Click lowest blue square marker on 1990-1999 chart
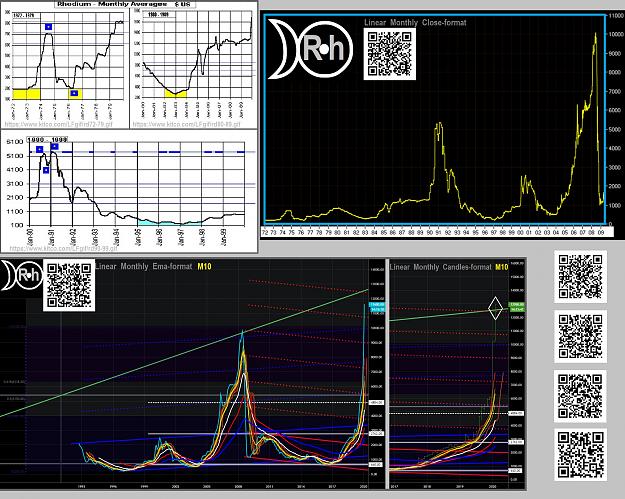This screenshot has width=625, height=499. [x=46, y=170]
